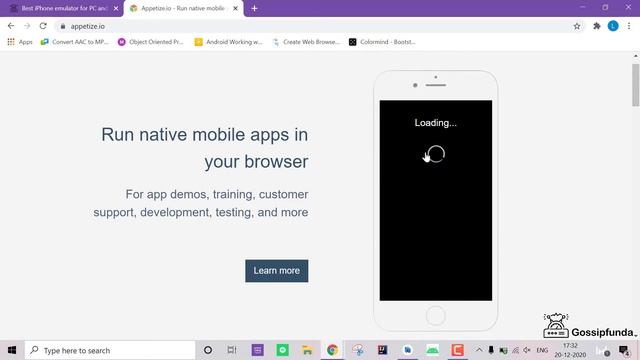Open Android Studio from the taskbar

tap(433, 350)
